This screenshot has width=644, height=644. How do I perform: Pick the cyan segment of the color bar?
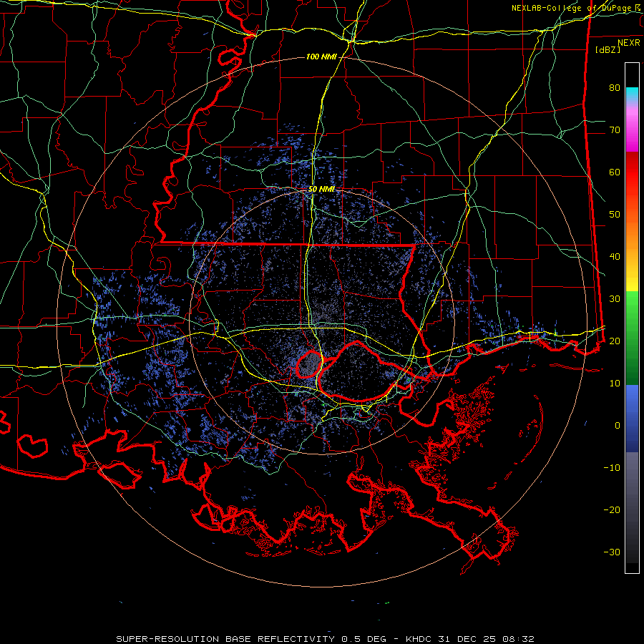click(x=632, y=94)
